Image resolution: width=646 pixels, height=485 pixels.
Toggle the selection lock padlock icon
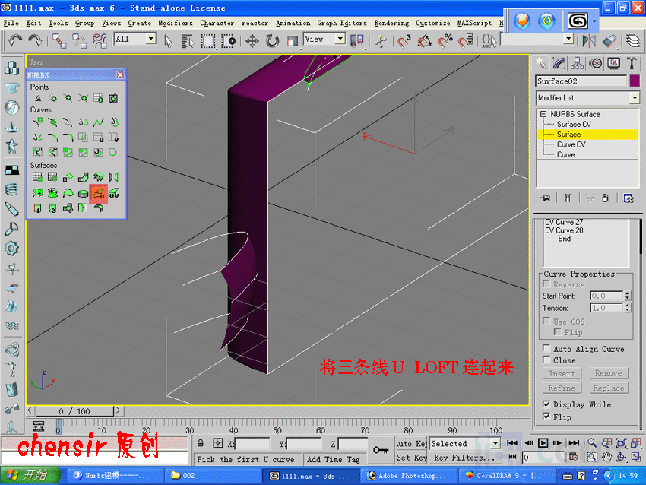point(200,443)
